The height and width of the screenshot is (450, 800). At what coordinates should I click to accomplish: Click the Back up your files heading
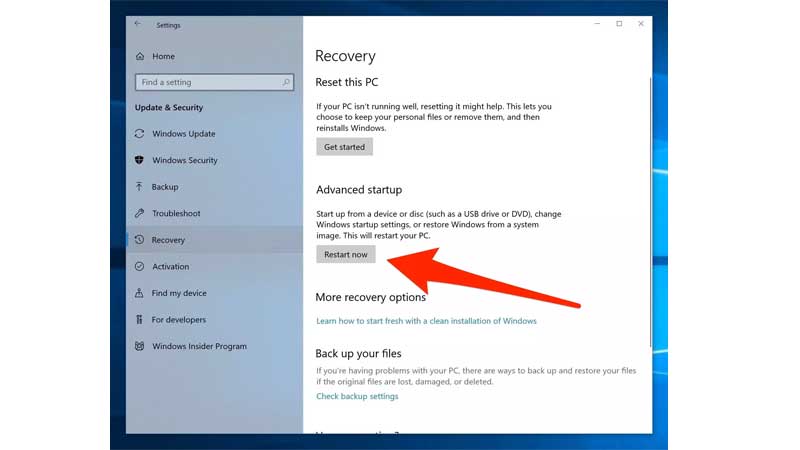(x=359, y=354)
